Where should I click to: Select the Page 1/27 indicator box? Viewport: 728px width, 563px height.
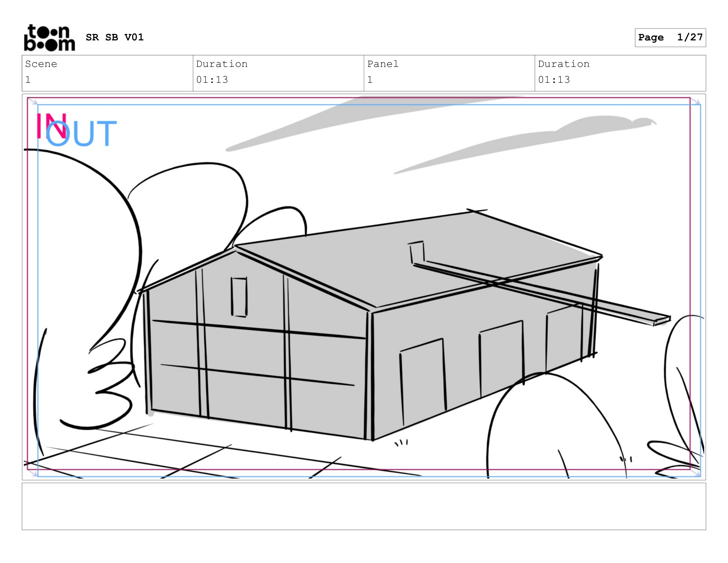pos(670,37)
